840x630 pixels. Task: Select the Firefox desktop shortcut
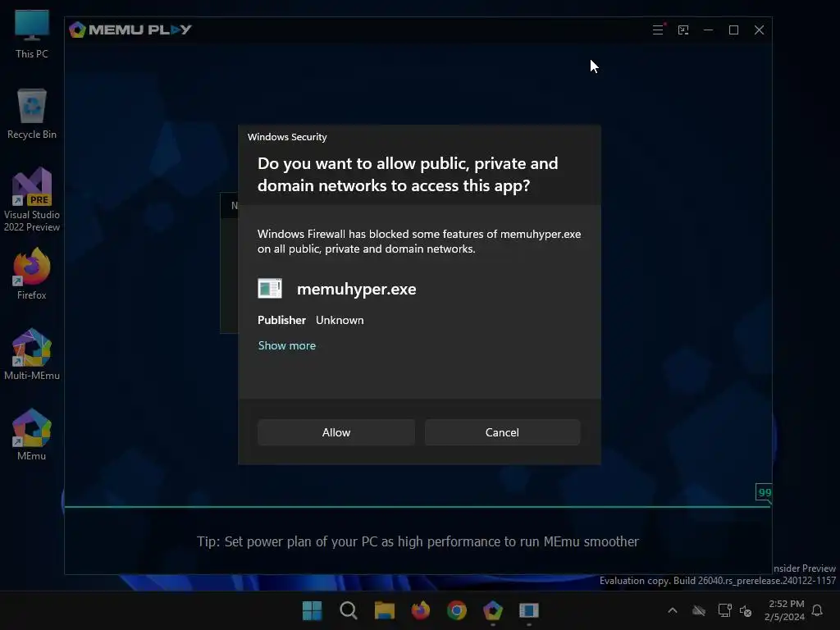32,273
